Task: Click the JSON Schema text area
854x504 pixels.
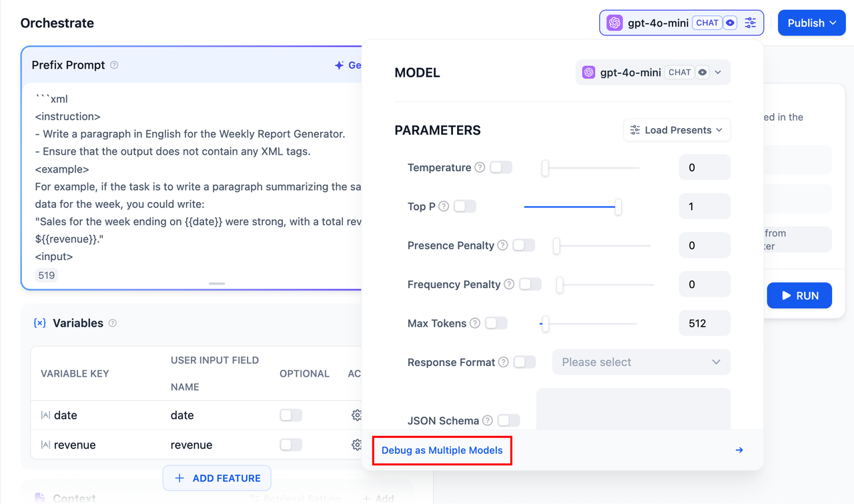Action: coord(633,409)
